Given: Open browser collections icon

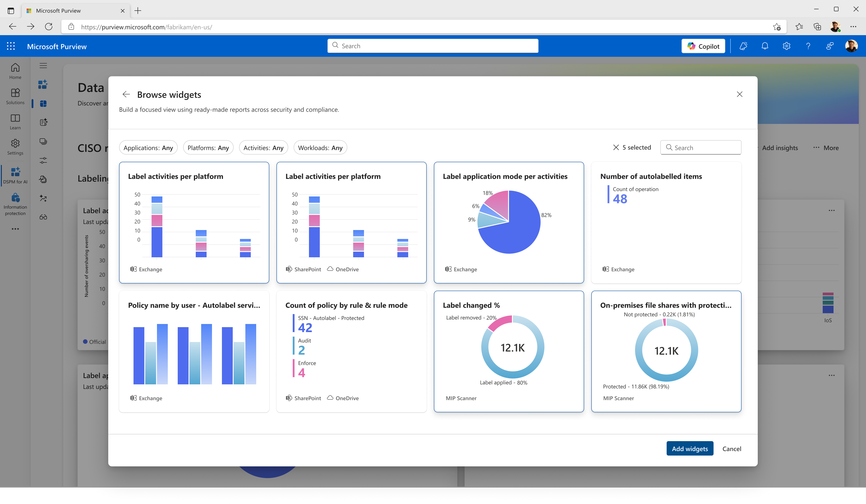Looking at the screenshot, I should [x=818, y=27].
